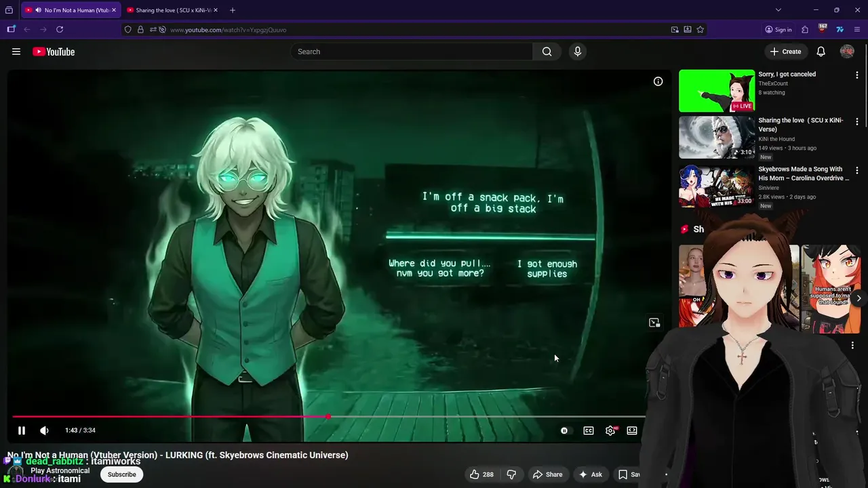Viewport: 868px width, 488px height.
Task: Open the Ask AI button
Action: tap(590, 474)
